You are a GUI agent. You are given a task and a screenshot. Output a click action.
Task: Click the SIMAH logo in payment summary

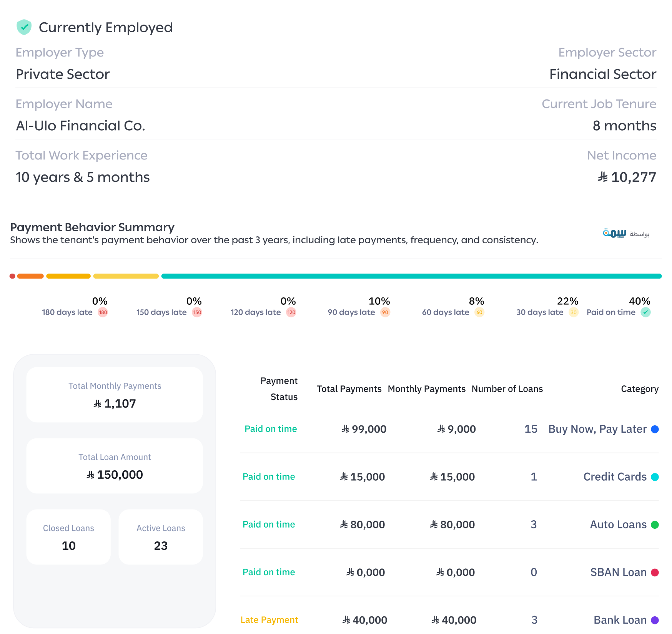pos(614,233)
